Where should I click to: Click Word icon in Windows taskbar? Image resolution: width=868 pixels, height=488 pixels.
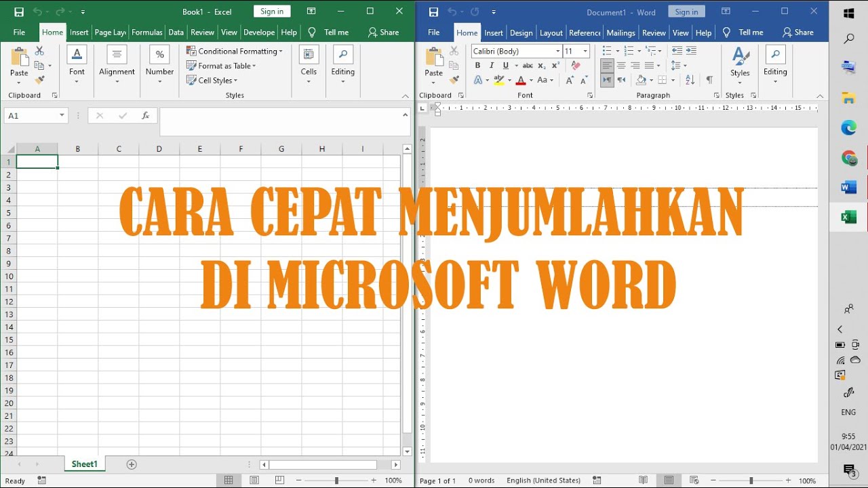coord(849,188)
